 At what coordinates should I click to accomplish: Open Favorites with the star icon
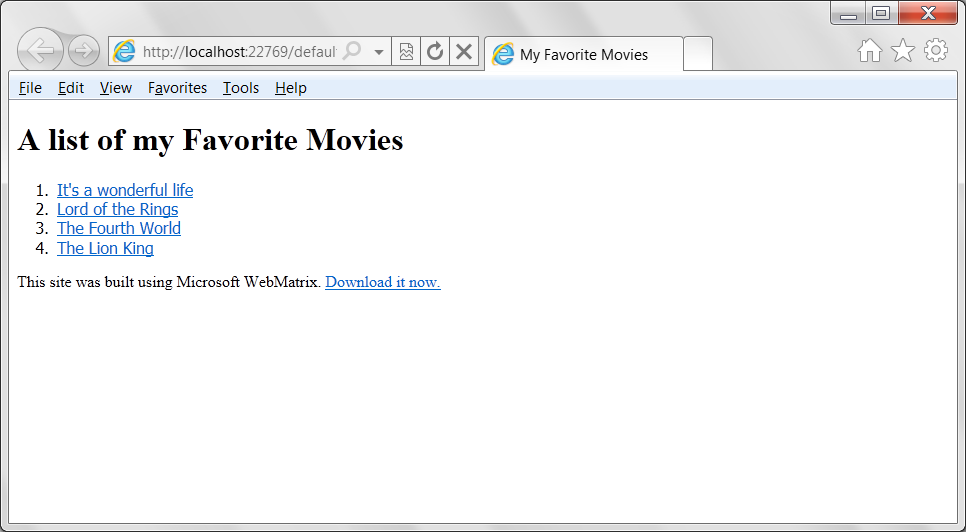903,50
